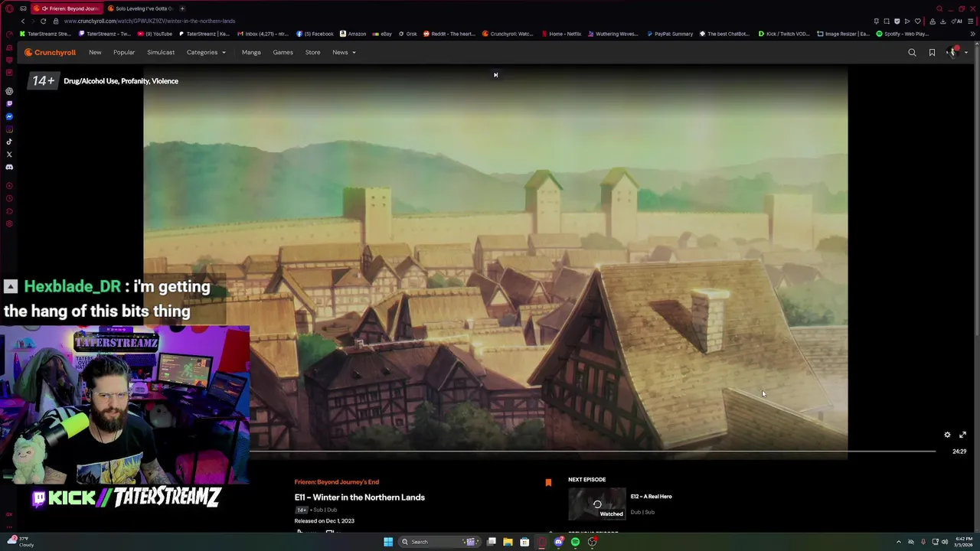This screenshot has width=980, height=551.
Task: Open ChatGPT icon in browser sidebar
Action: [9, 91]
